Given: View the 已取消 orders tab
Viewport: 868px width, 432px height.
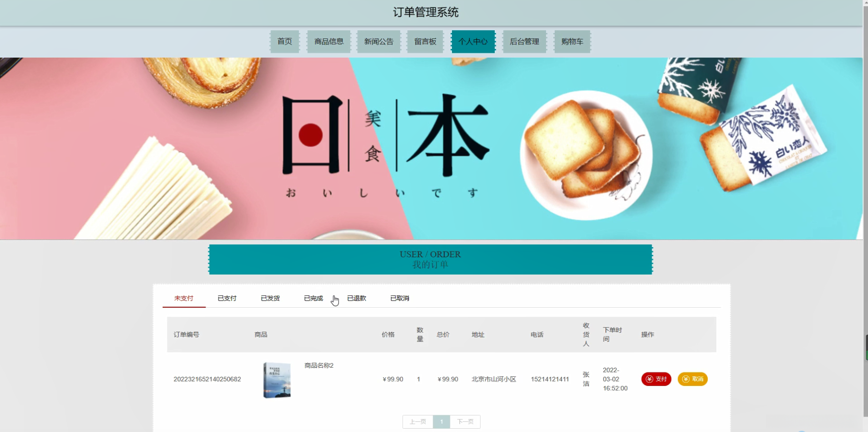Looking at the screenshot, I should click(400, 298).
